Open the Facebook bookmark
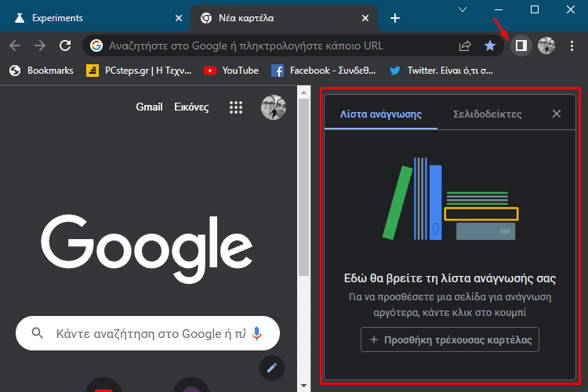 (x=323, y=71)
